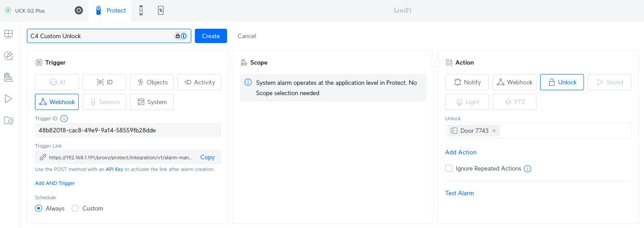This screenshot has height=228, width=644.
Task: Select the Webhook action in Action panel
Action: (x=515, y=82)
